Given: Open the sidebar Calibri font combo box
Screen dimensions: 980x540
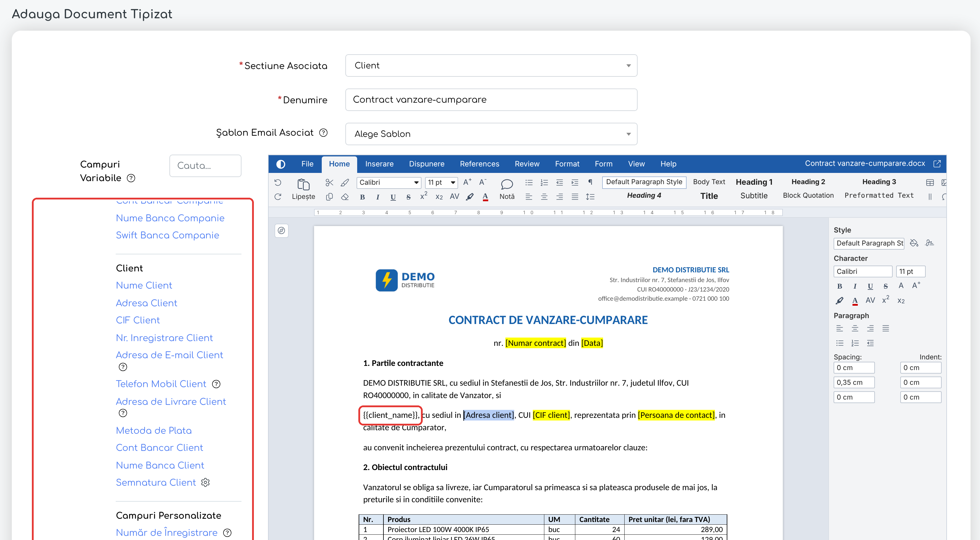Looking at the screenshot, I should [863, 271].
